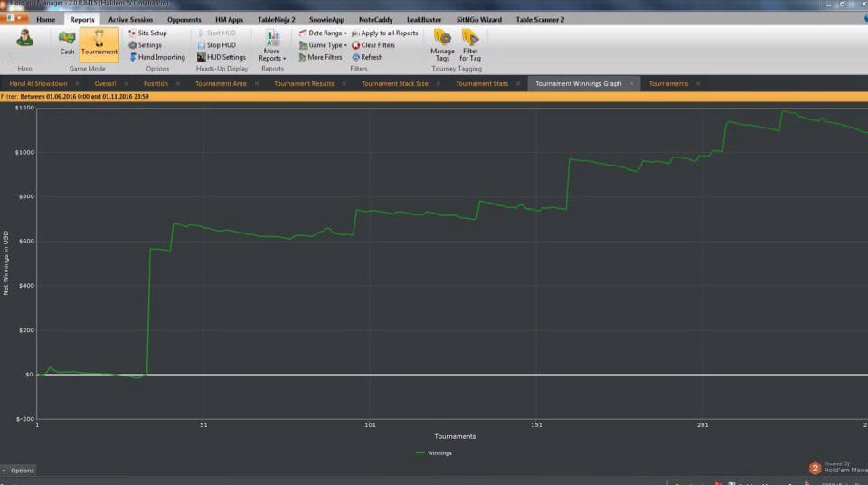Open the TableNinja 2 tab
The height and width of the screenshot is (485, 868).
(277, 19)
